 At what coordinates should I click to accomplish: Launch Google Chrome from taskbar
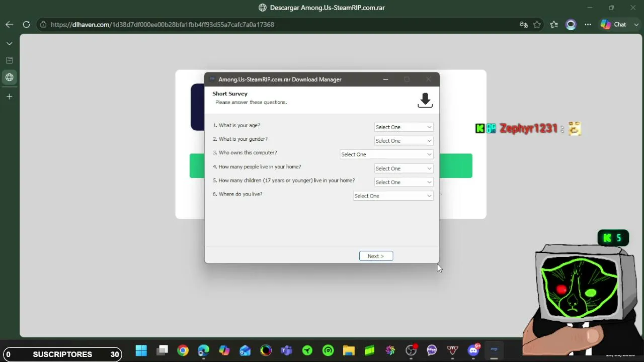click(x=183, y=350)
